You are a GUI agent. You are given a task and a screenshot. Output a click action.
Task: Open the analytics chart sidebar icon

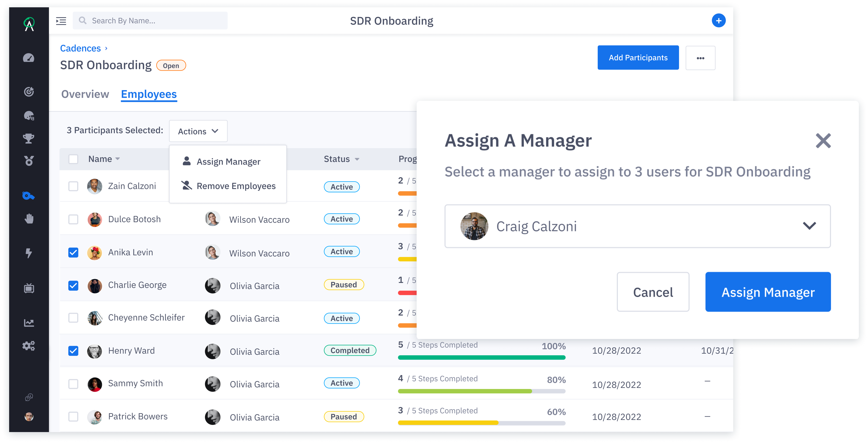click(x=29, y=323)
